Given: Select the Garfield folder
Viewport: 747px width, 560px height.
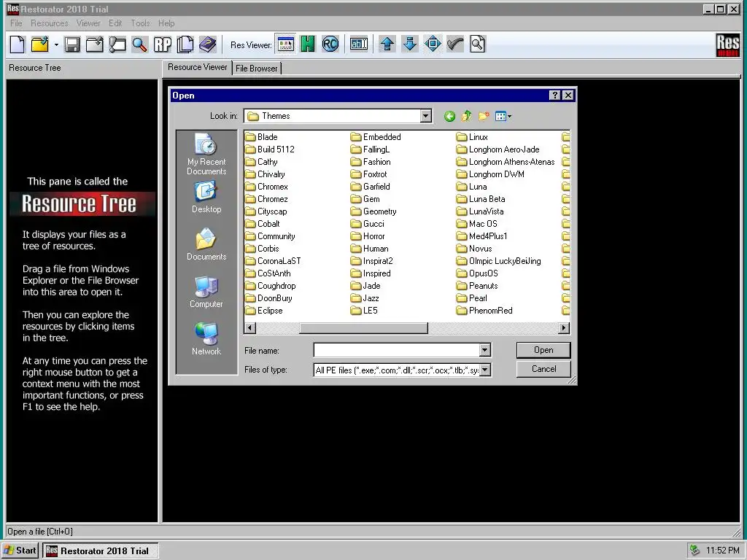Looking at the screenshot, I should coord(370,187).
